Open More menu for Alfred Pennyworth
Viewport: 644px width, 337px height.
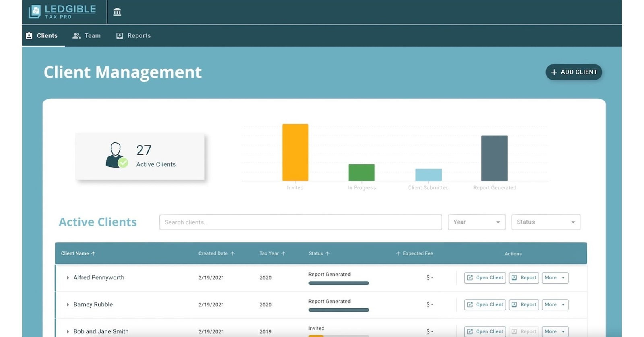pyautogui.click(x=555, y=277)
